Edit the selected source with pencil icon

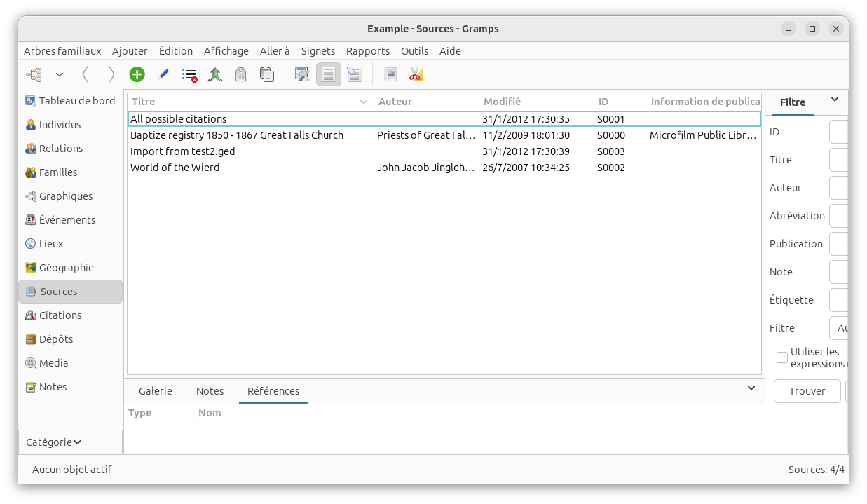(x=163, y=74)
